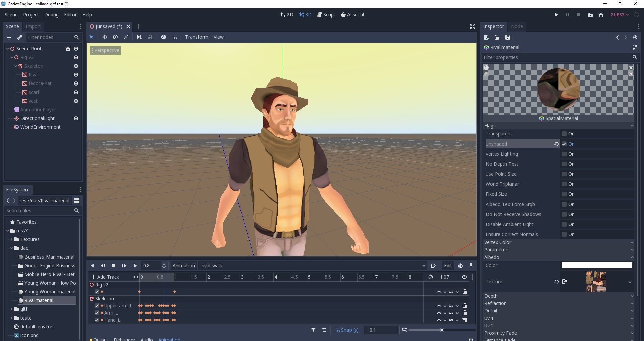Image resolution: width=644 pixels, height=341 pixels.
Task: Disable the Unshaded flag checkbox
Action: (564, 144)
